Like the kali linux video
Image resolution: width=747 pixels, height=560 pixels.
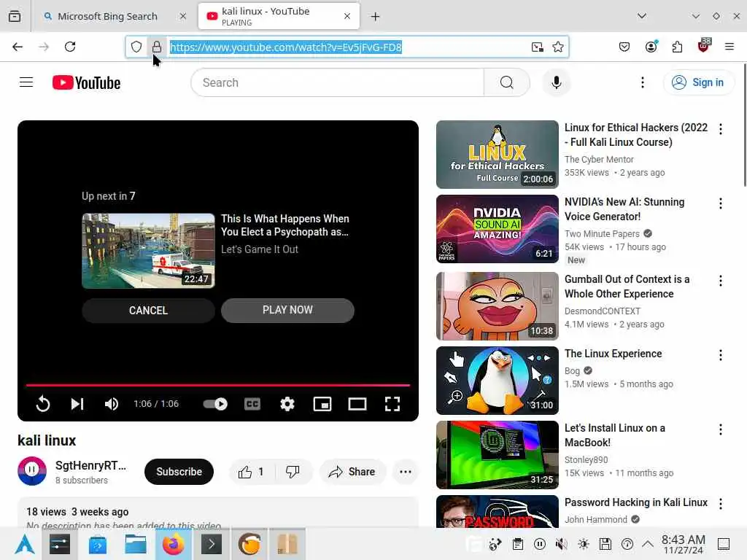[x=252, y=472]
